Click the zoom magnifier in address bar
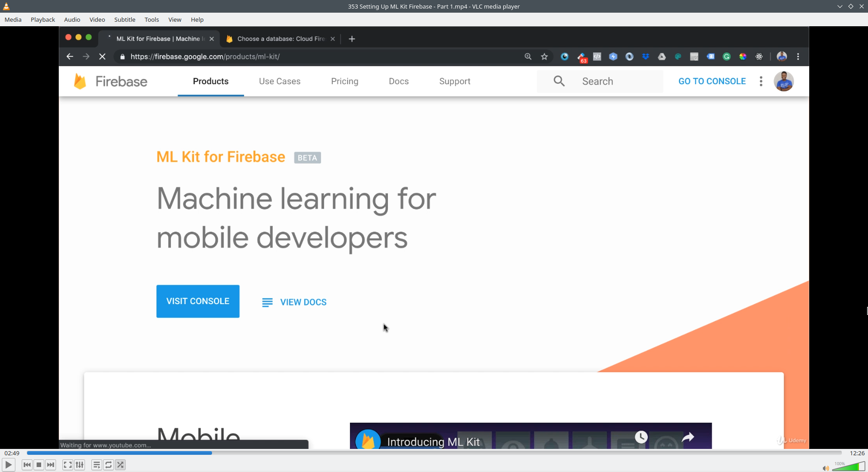The image size is (868, 472). coord(528,57)
